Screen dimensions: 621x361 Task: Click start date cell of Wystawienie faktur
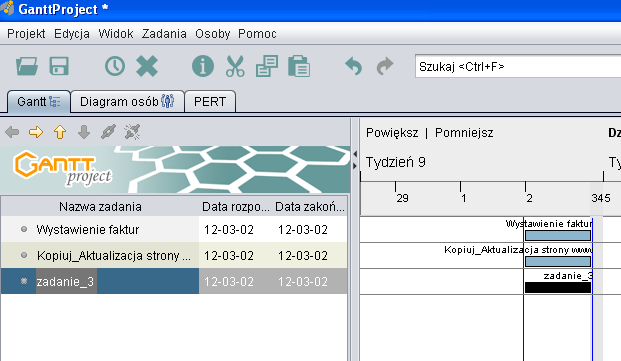(x=236, y=229)
